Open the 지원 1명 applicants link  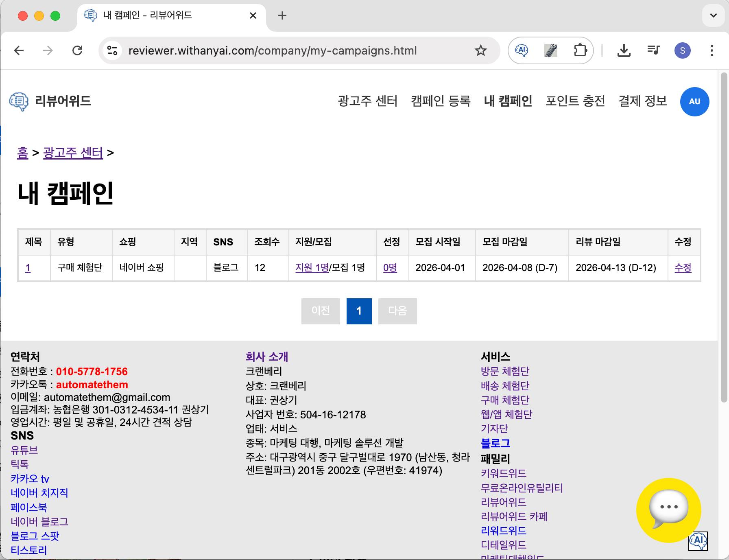[x=312, y=268]
